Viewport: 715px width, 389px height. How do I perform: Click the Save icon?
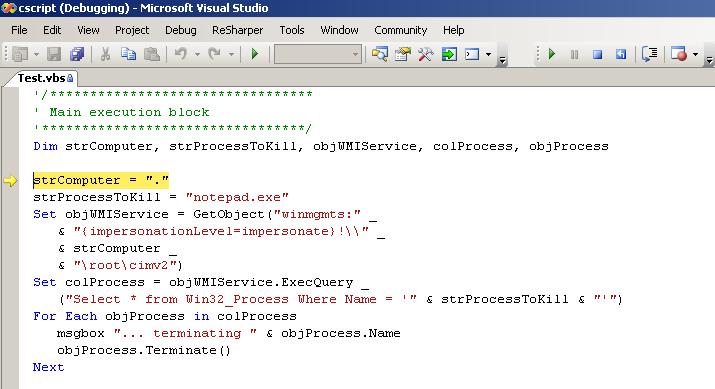[54, 54]
